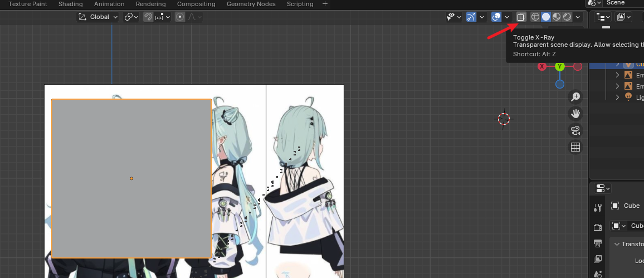Click the Light bulb icon in outliner
This screenshot has height=278, width=644.
click(628, 97)
